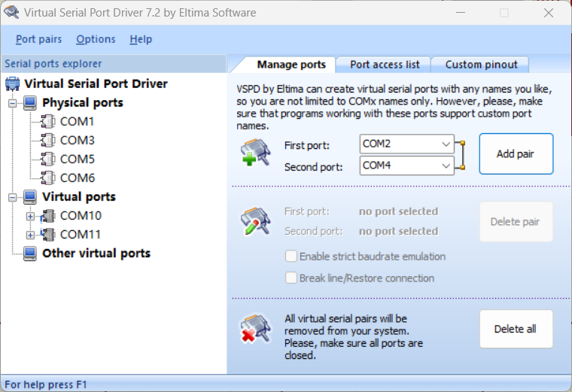572x392 pixels.
Task: Click the delete all red cross icon
Action: pos(255,330)
